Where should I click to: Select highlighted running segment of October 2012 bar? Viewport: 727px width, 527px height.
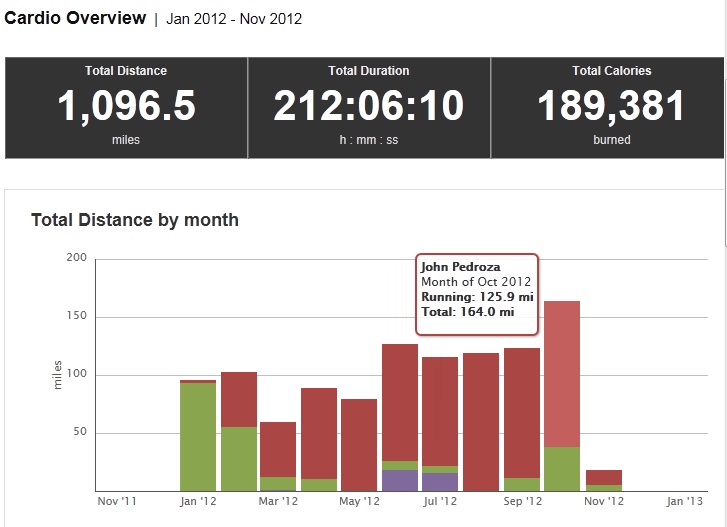coord(562,373)
